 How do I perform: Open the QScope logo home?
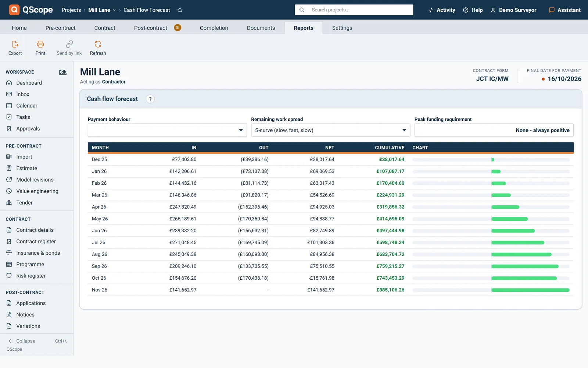pos(31,10)
